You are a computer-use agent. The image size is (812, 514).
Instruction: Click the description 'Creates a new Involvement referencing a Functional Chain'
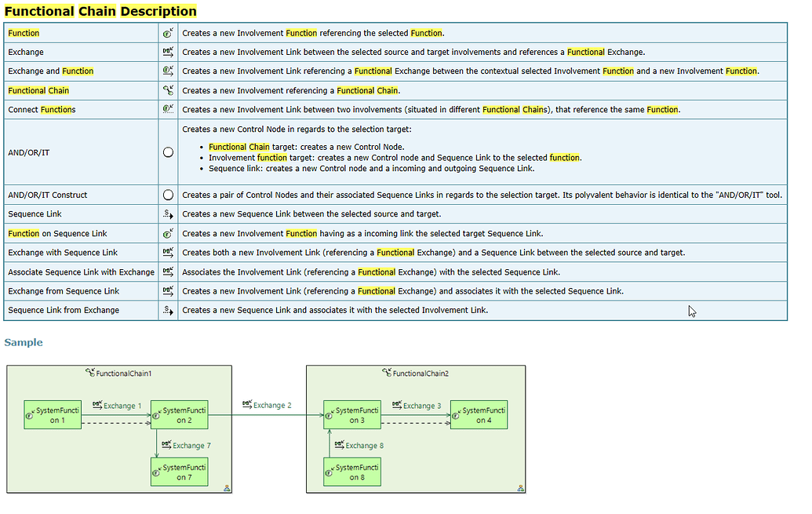pos(291,90)
